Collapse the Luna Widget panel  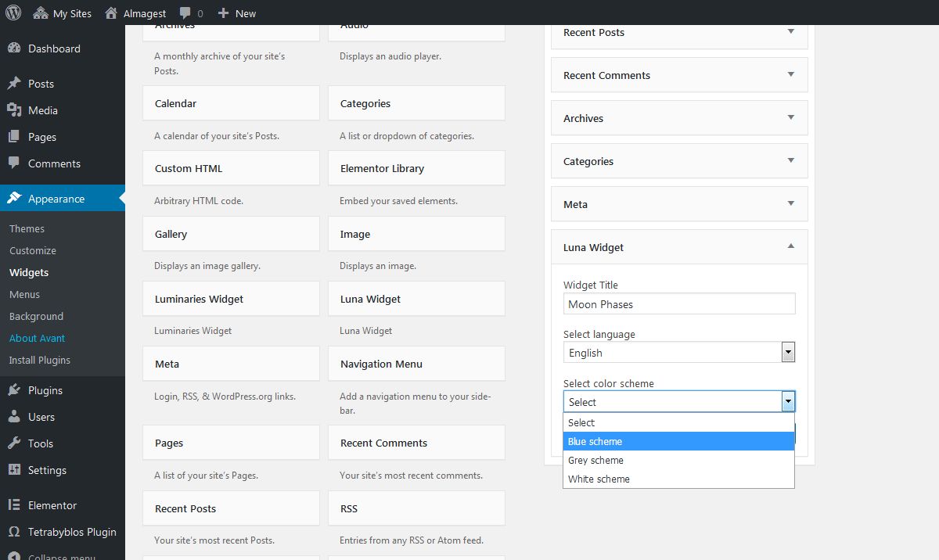790,247
